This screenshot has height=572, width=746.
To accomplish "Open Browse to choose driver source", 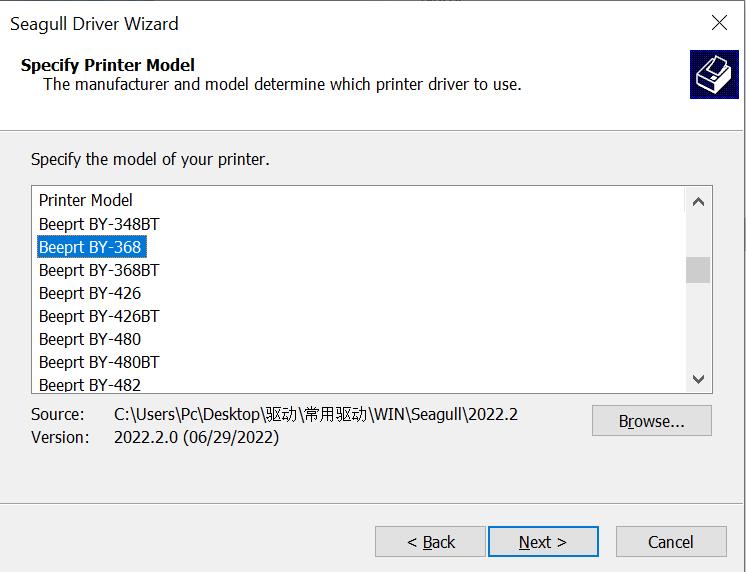I will pyautogui.click(x=652, y=421).
